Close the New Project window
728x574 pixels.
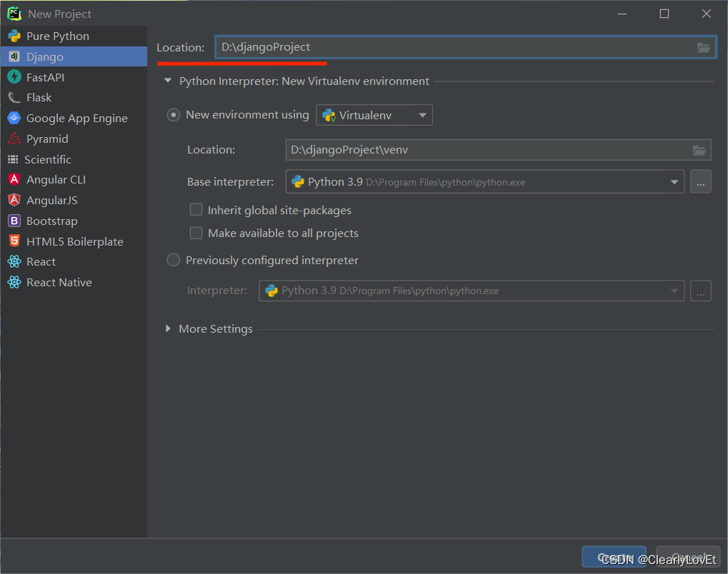(706, 14)
